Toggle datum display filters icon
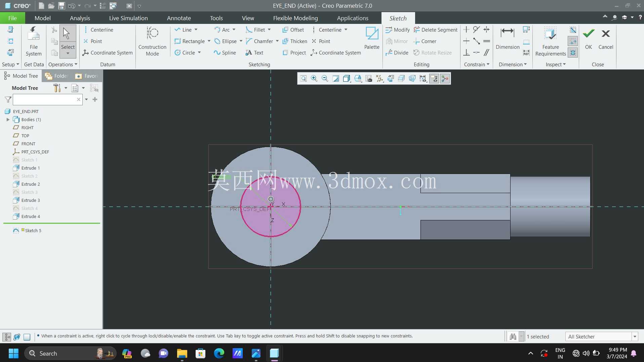 click(379, 78)
